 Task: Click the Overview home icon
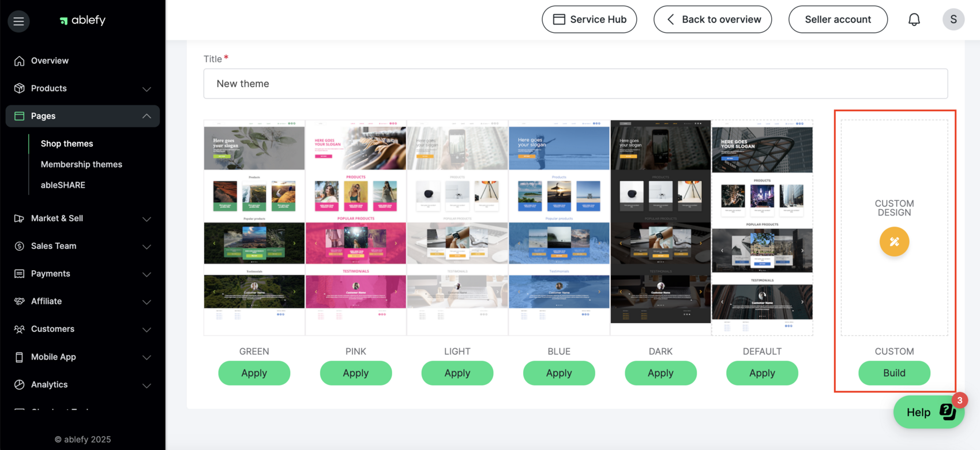(x=19, y=60)
